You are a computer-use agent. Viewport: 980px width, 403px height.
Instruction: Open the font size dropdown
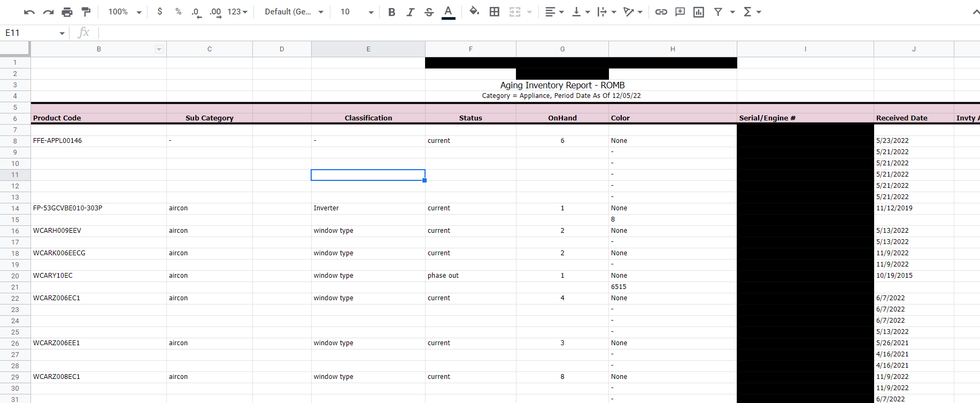[357, 12]
